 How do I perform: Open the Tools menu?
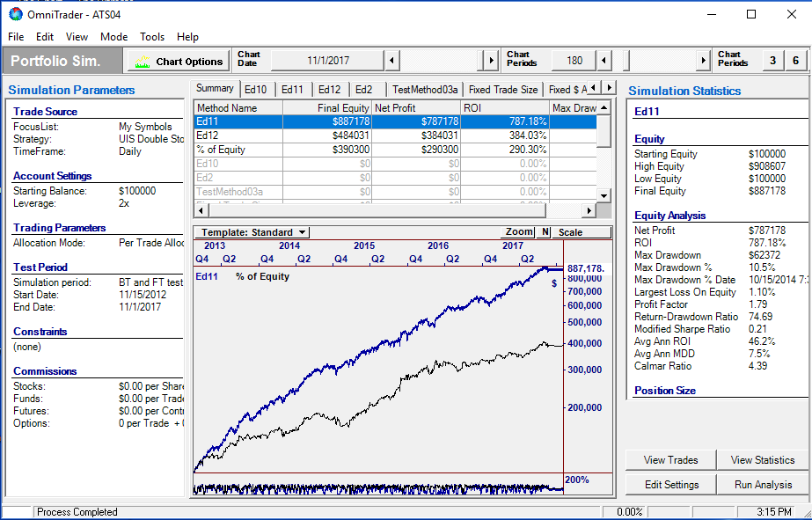(x=152, y=37)
